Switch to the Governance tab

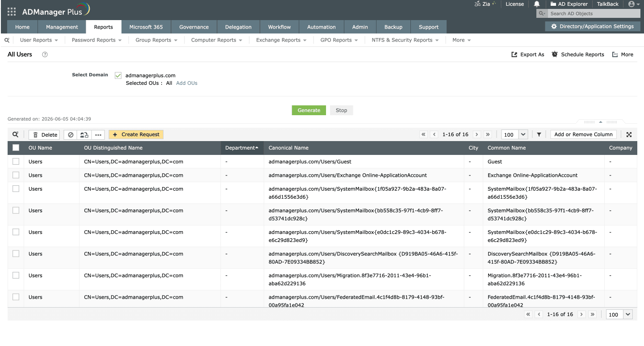[194, 27]
